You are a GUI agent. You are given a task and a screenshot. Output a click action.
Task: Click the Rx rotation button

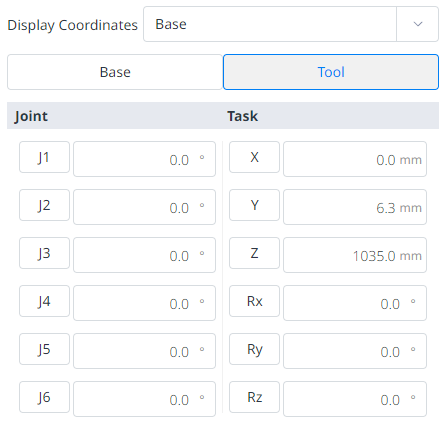[254, 301]
